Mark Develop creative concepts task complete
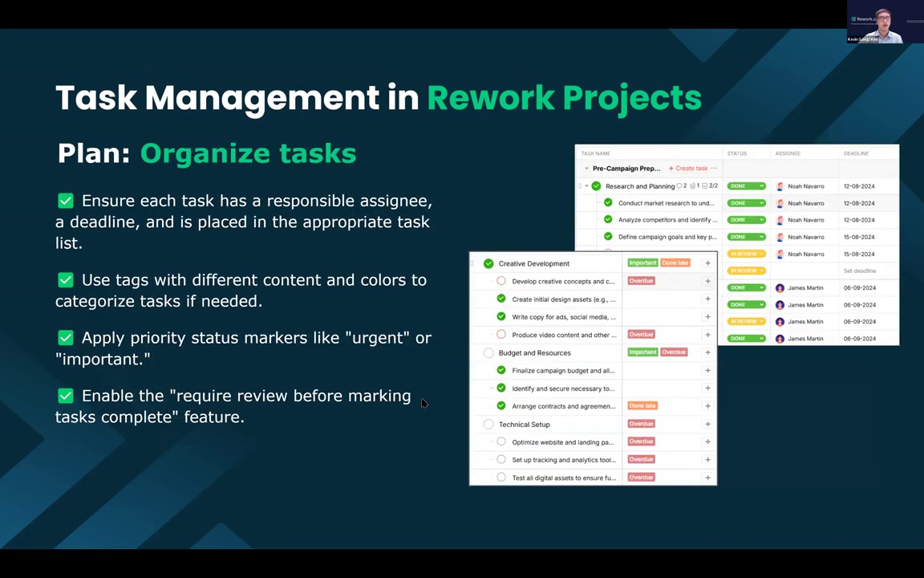 [500, 281]
